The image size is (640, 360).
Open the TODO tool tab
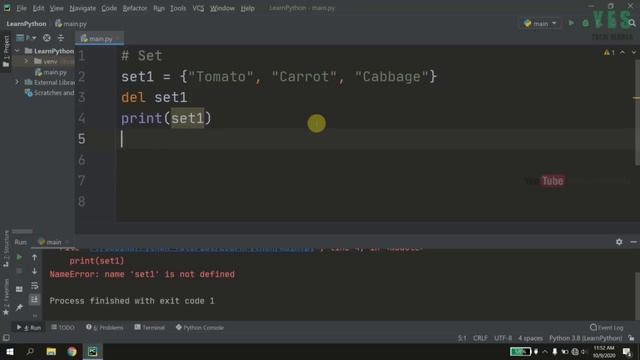(x=62, y=327)
